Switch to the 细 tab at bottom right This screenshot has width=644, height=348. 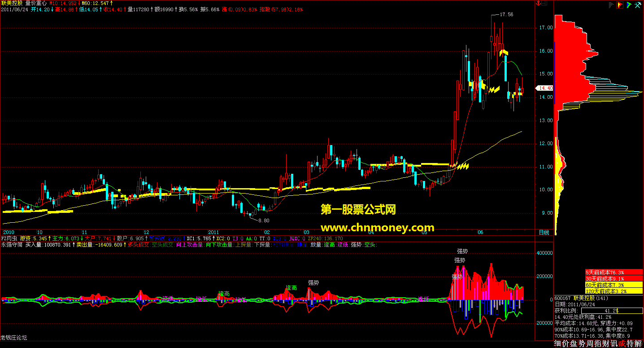558,344
